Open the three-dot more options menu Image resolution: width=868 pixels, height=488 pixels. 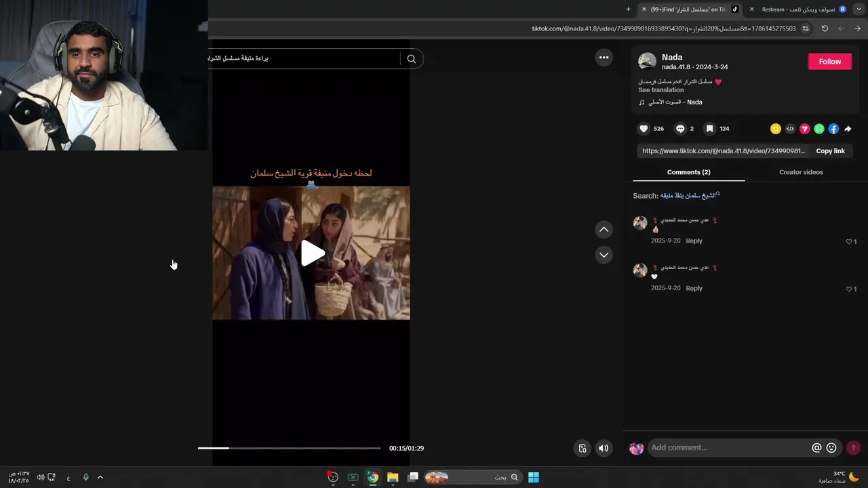point(604,58)
